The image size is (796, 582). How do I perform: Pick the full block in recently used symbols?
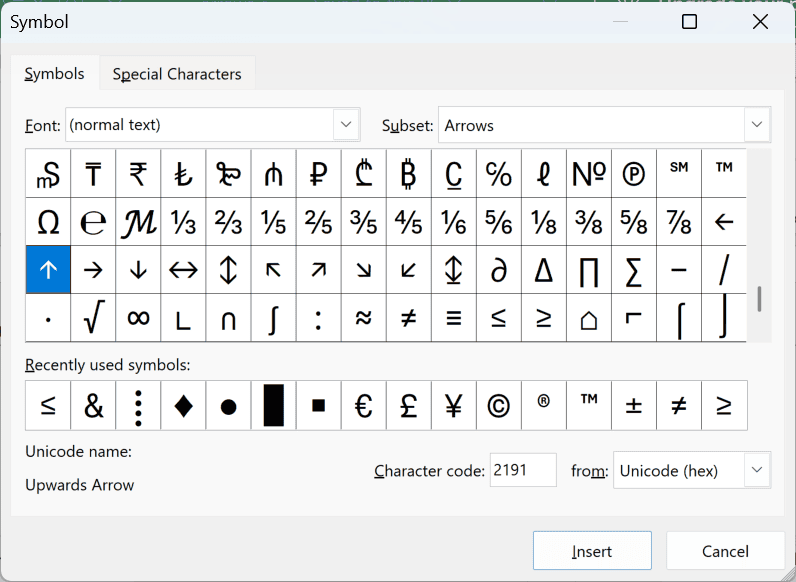tap(273, 405)
